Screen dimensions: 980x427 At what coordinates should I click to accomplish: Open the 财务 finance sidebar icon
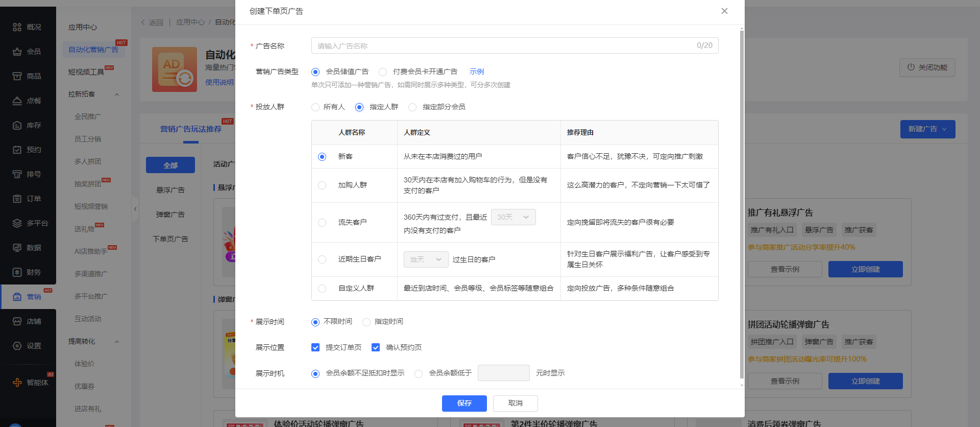(x=17, y=272)
